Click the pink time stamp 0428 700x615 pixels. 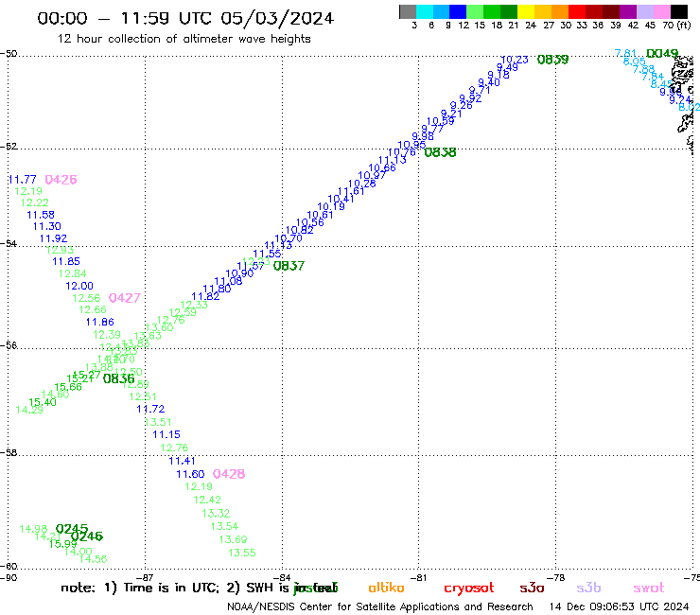[x=229, y=474]
